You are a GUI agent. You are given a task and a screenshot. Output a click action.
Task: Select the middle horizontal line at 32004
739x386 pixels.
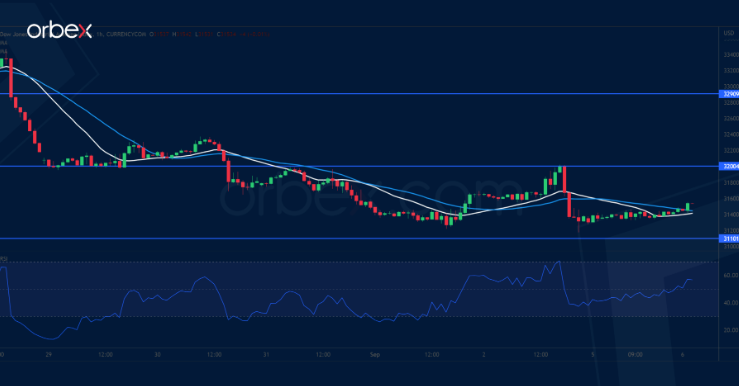(x=359, y=166)
